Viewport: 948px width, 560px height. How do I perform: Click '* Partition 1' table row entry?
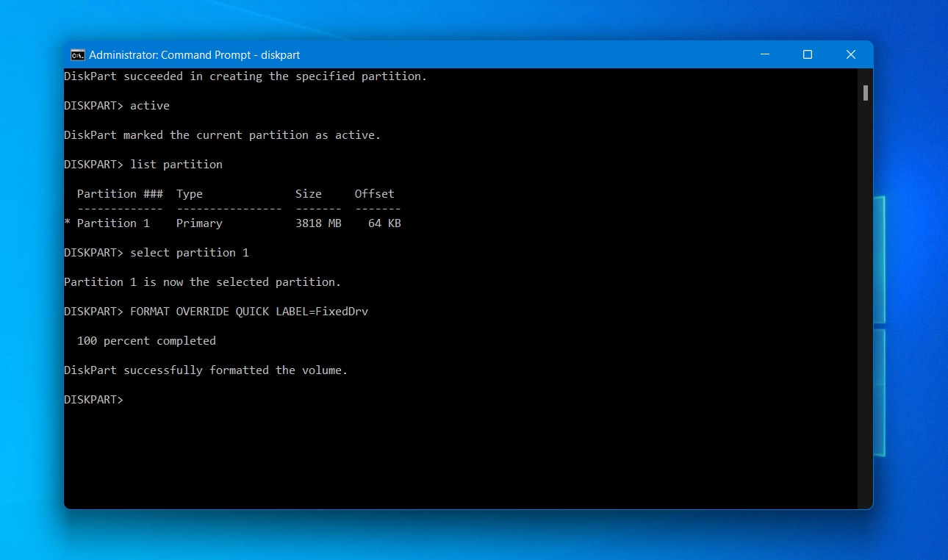coord(107,223)
